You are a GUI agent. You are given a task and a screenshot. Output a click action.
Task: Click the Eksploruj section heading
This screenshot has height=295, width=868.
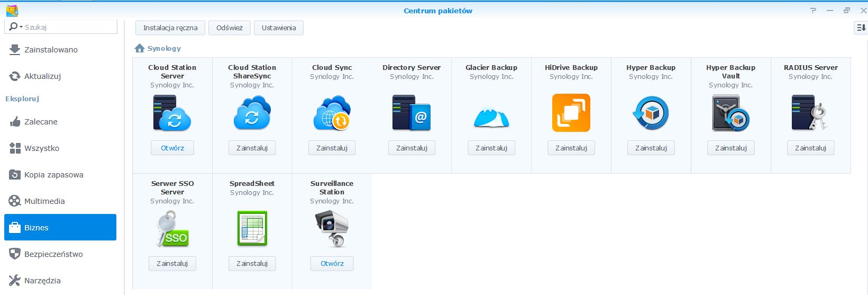(22, 99)
